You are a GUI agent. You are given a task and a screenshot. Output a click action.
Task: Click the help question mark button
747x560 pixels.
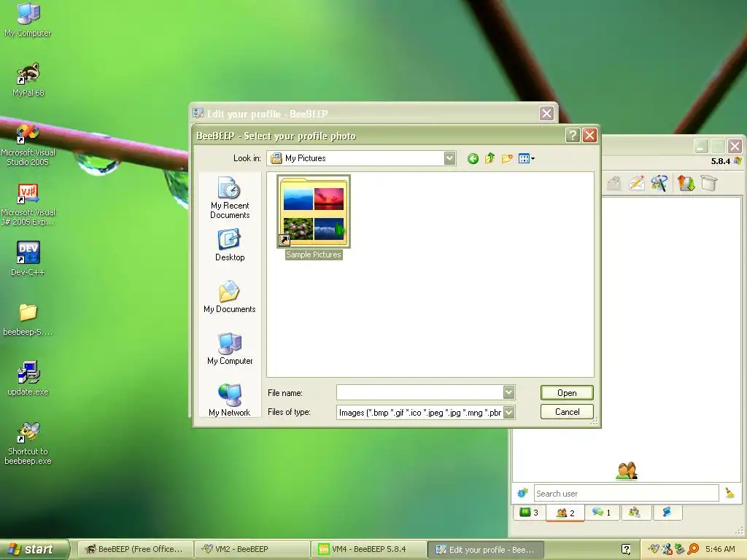[x=573, y=136]
